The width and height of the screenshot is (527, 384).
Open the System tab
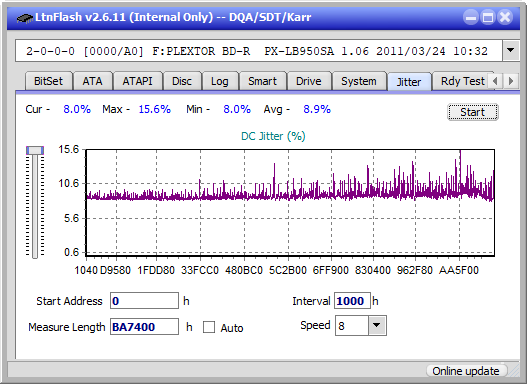tap(359, 81)
